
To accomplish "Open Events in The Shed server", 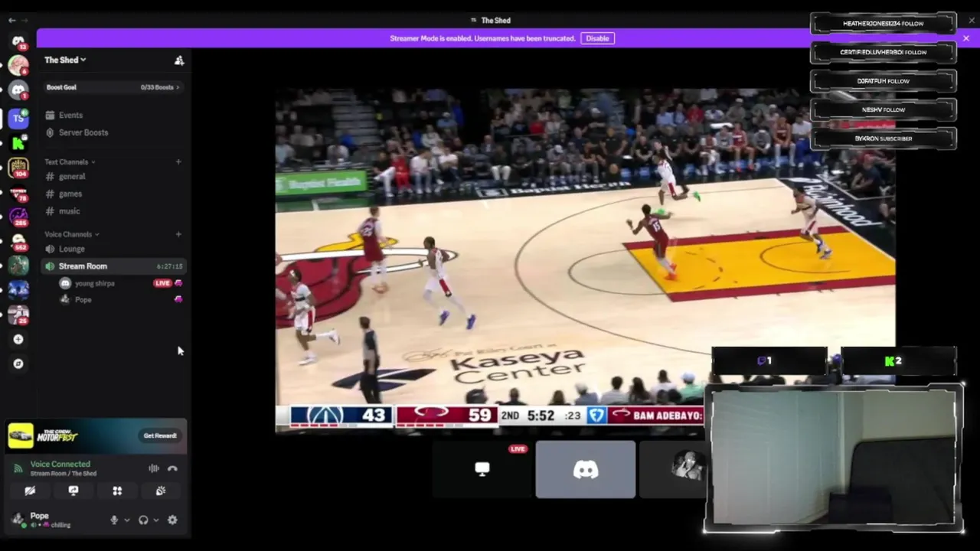I will click(x=70, y=116).
